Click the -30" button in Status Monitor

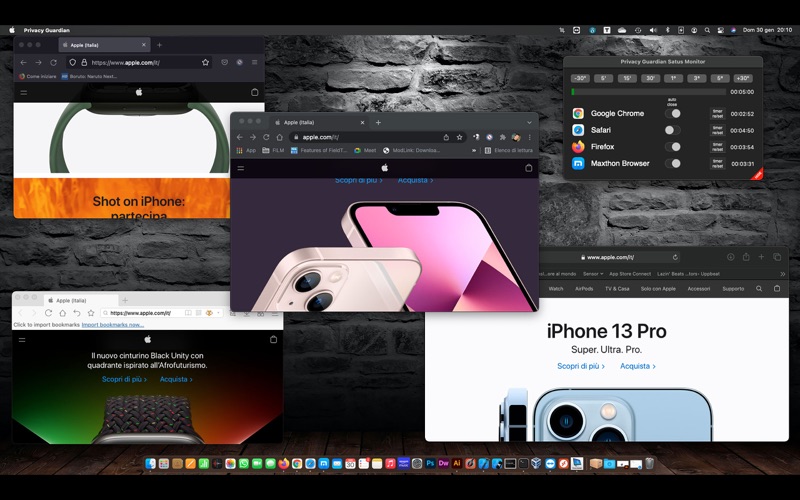point(580,78)
